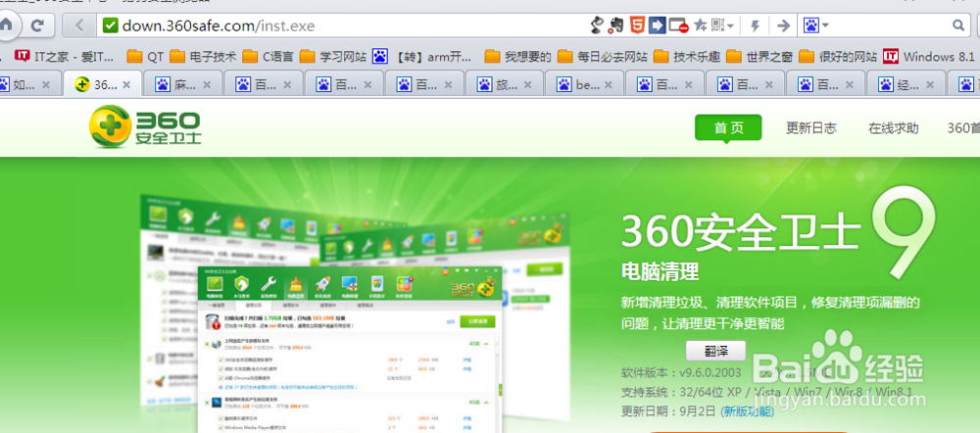
Task: Click the 360安全卫士 software screenshot preview
Action: pyautogui.click(x=350, y=349)
